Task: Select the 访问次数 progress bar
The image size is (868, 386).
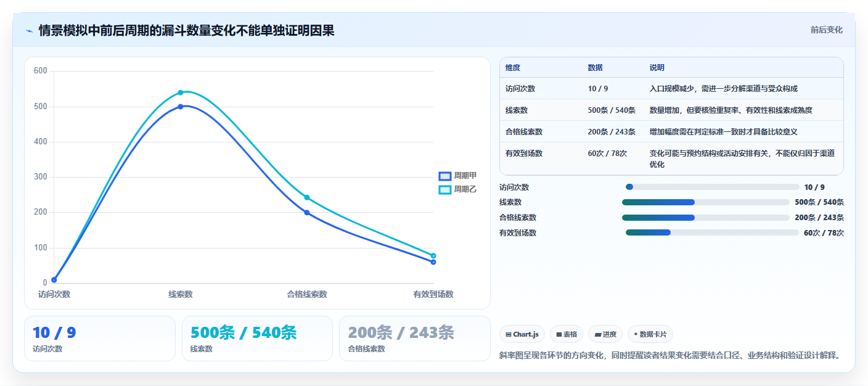Action: 712,187
